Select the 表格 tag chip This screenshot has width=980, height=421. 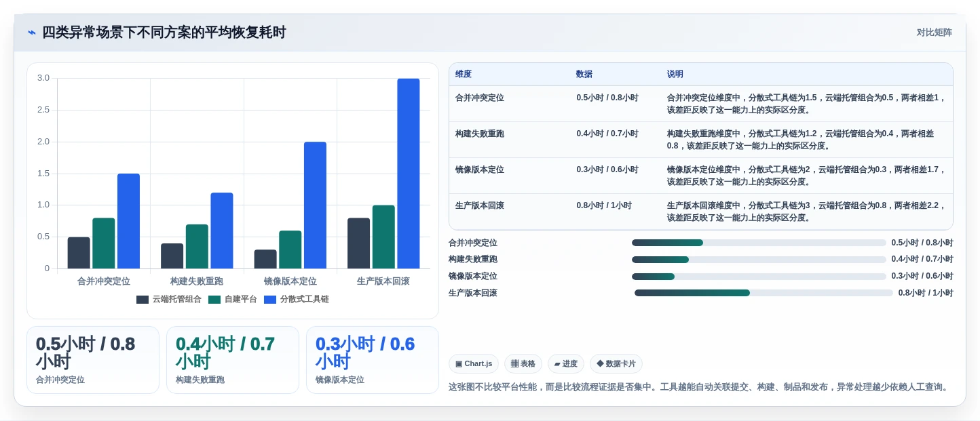(x=523, y=364)
